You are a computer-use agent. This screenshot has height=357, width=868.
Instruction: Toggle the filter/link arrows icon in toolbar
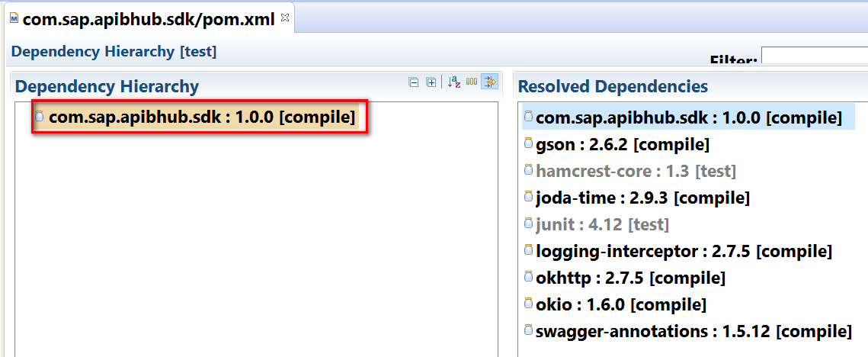[x=490, y=82]
